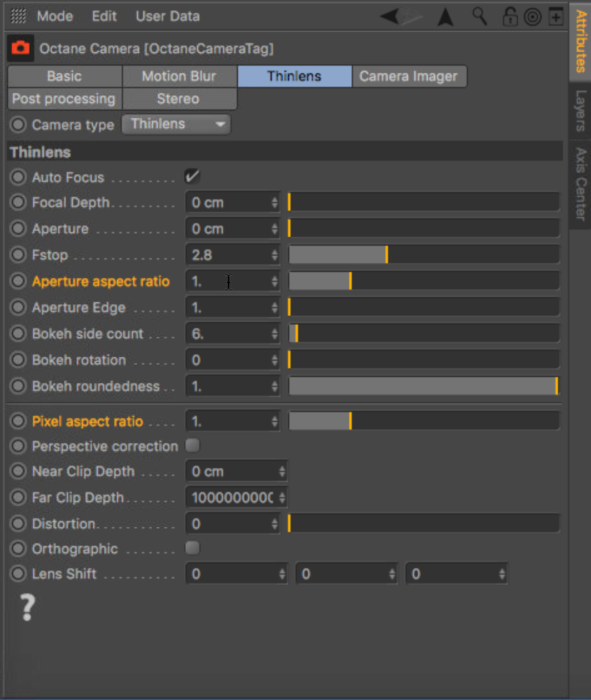This screenshot has width=591, height=700.
Task: Open new attribute manager plus icon
Action: coord(556,17)
